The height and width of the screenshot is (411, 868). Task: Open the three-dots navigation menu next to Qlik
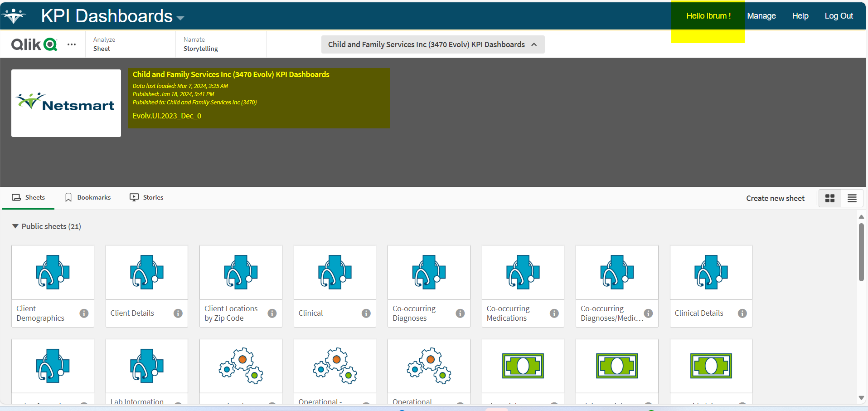coord(72,44)
